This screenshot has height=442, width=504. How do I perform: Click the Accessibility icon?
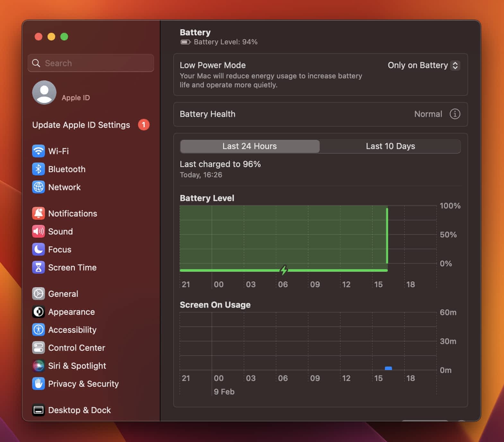click(39, 330)
